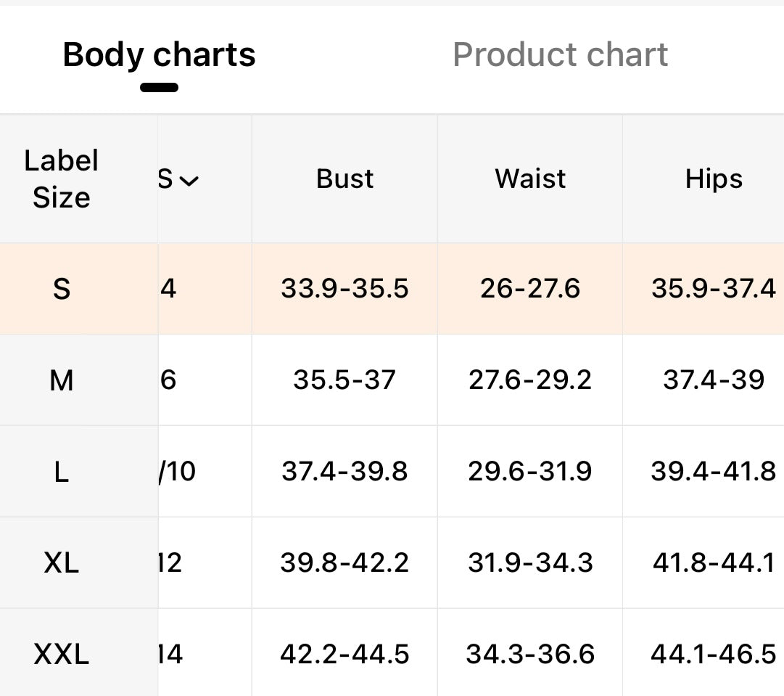Switch to the Product chart tab

tap(560, 55)
